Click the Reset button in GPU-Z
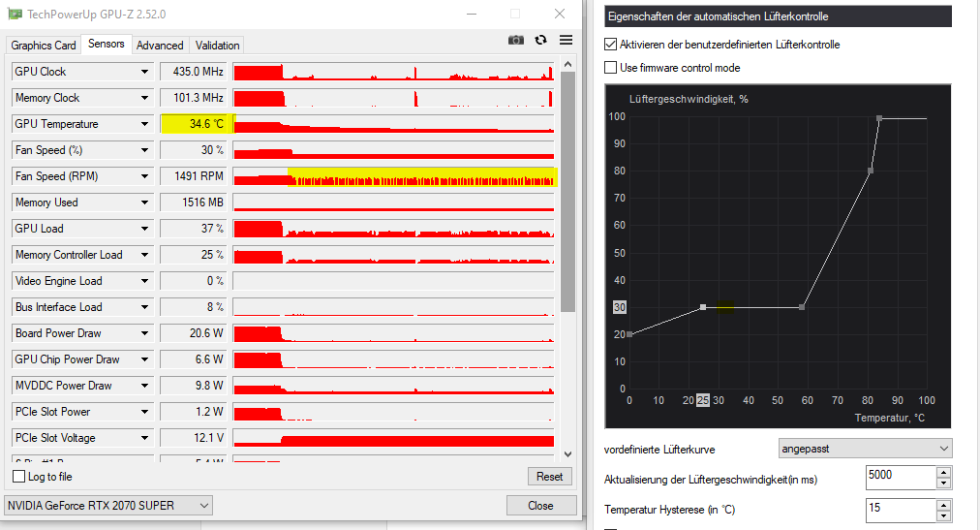The height and width of the screenshot is (530, 980). coord(549,477)
